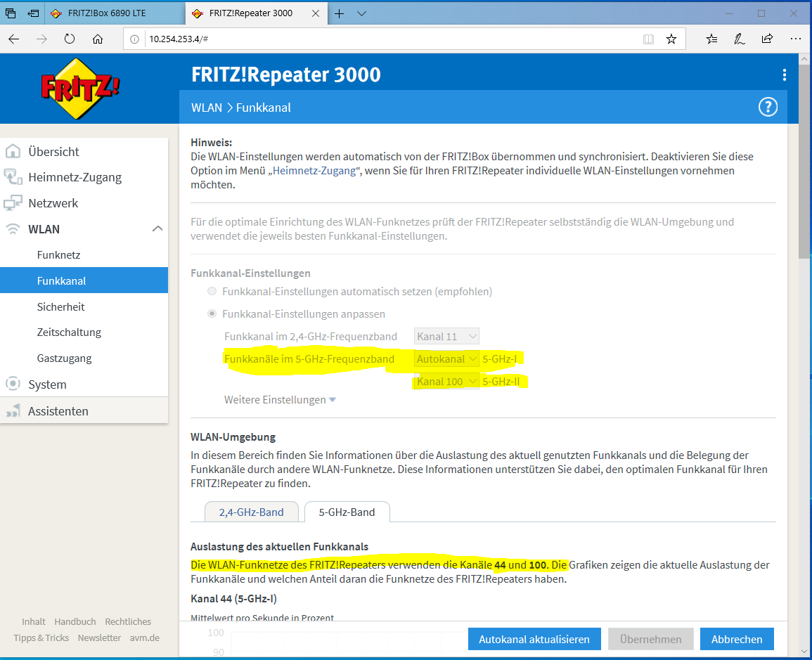The image size is (812, 660).
Task: Click the Kanal 44 (5-GHz-I) heading
Action: coord(233,599)
